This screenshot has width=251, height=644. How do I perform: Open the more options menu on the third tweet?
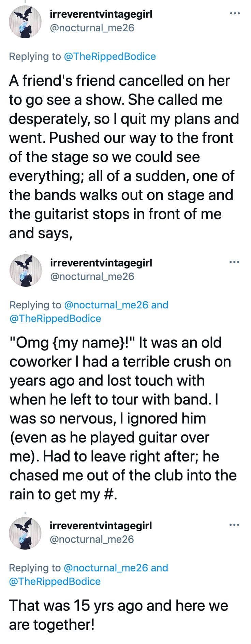tap(235, 525)
